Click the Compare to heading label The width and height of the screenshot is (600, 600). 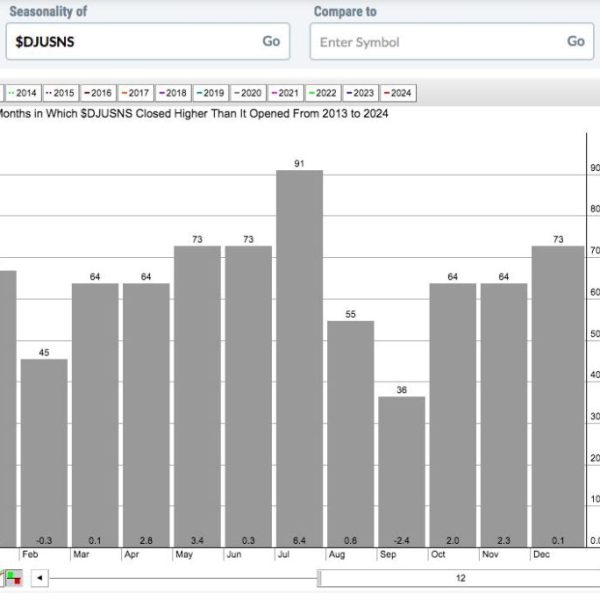pos(345,11)
